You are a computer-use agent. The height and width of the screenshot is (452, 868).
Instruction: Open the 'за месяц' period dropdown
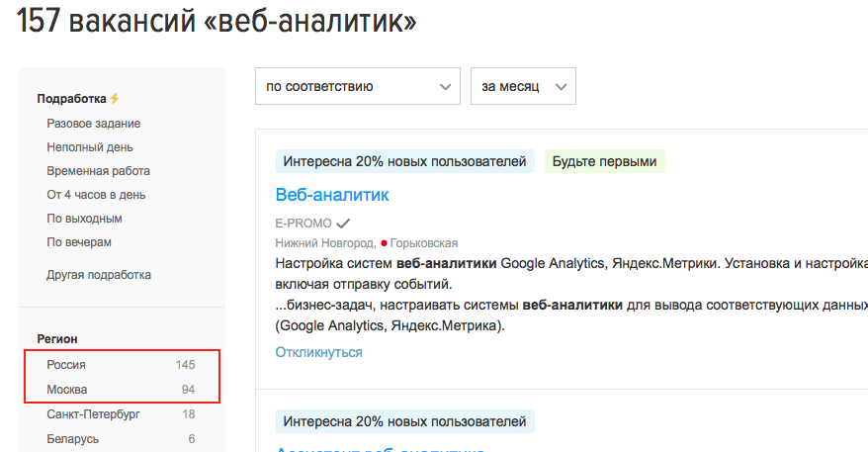pos(523,86)
